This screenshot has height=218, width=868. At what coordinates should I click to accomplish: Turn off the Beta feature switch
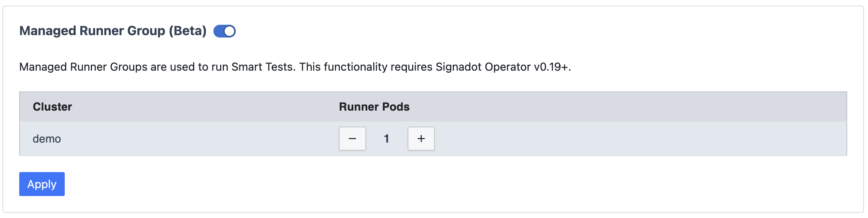(x=224, y=31)
